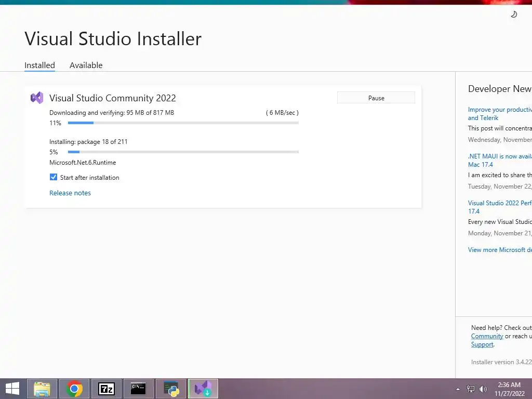Switch to the Available tab
Screen dimensions: 532x399
pyautogui.click(x=86, y=65)
